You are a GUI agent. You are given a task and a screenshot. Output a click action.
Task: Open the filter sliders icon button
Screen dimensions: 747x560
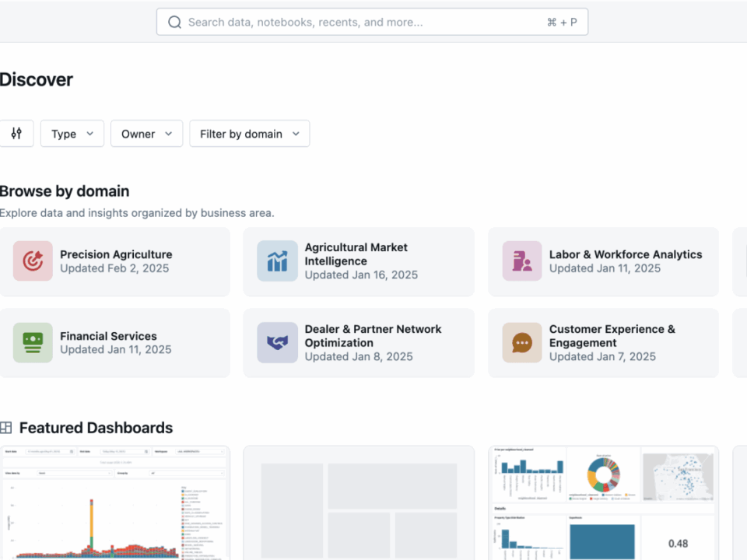pos(16,134)
